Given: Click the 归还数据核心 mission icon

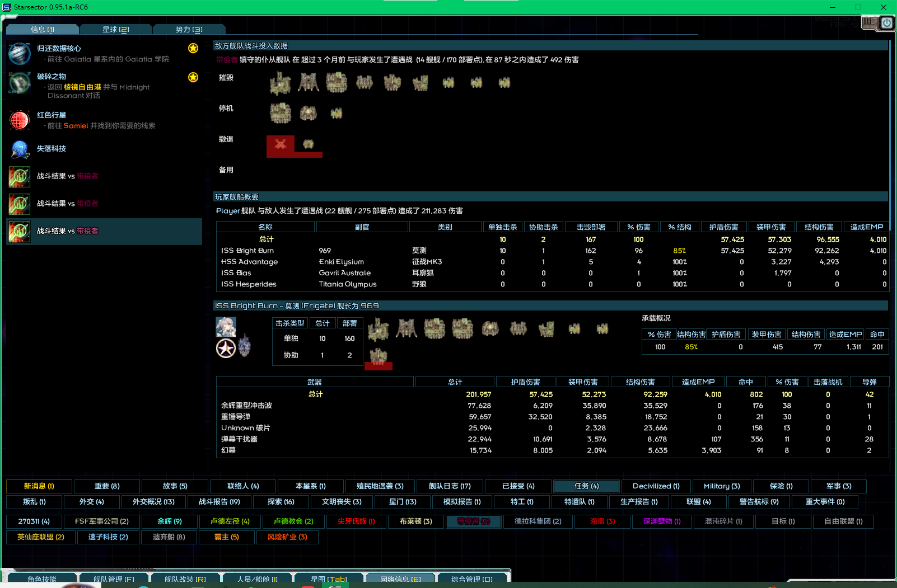Looking at the screenshot, I should pyautogui.click(x=20, y=54).
